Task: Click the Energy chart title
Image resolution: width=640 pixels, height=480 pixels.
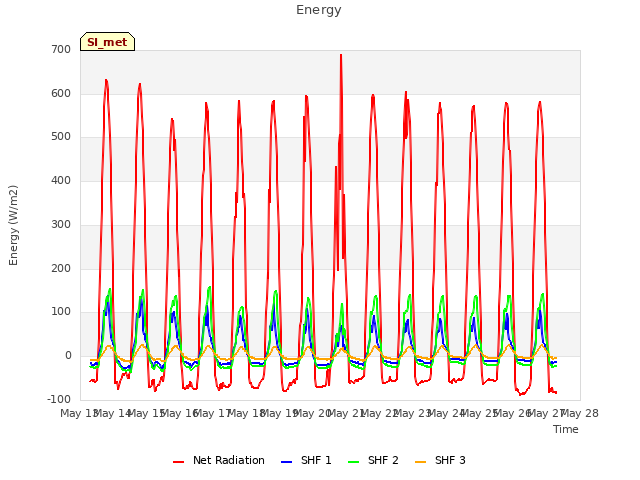Action: coord(319,10)
